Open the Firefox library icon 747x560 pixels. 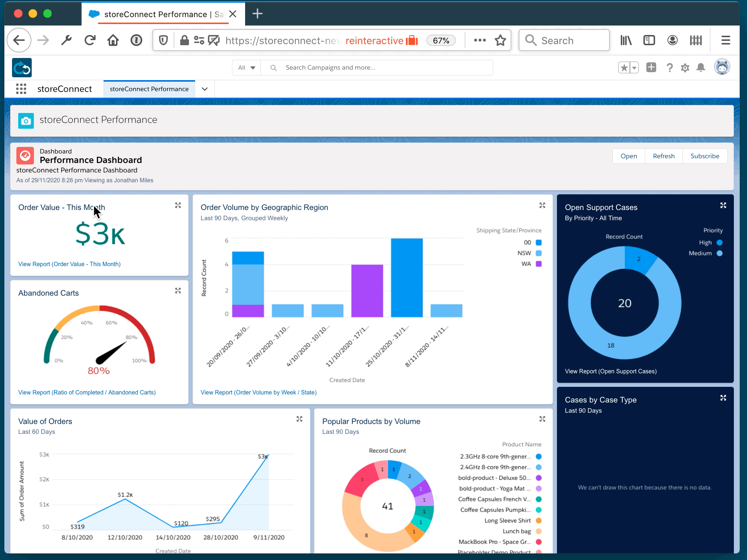point(626,40)
